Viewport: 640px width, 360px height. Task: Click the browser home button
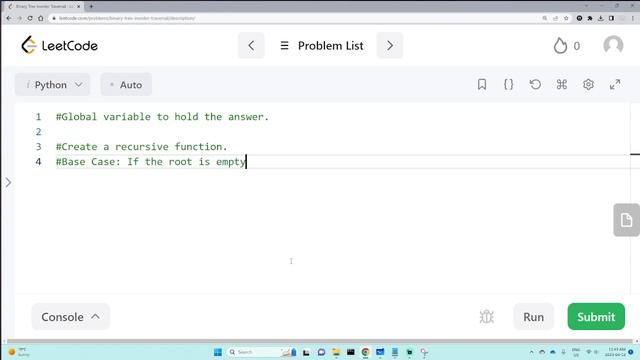[x=40, y=18]
